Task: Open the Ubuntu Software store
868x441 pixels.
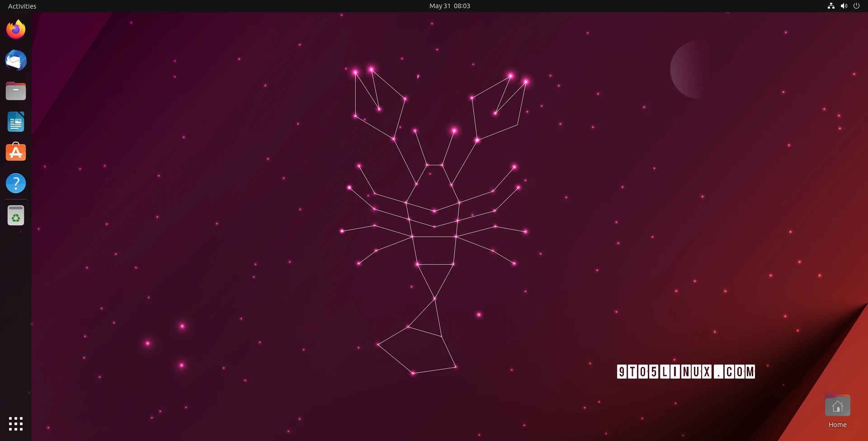Action: pyautogui.click(x=16, y=152)
